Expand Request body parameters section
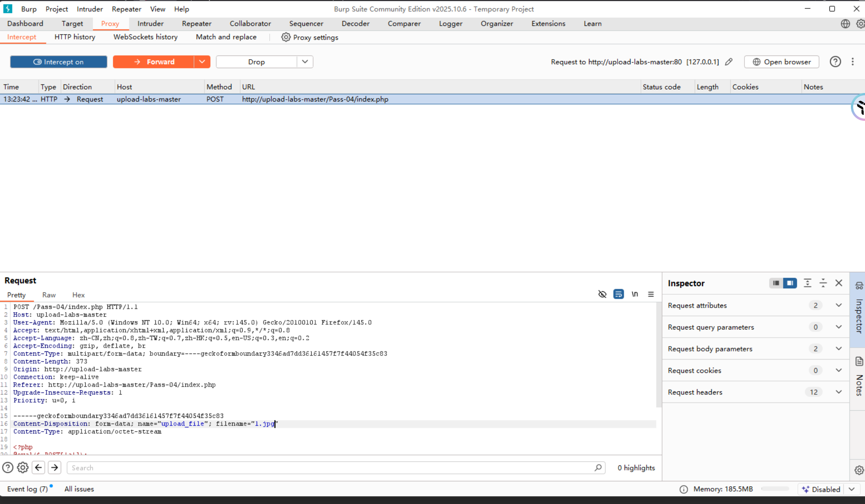The image size is (865, 504). click(x=839, y=349)
